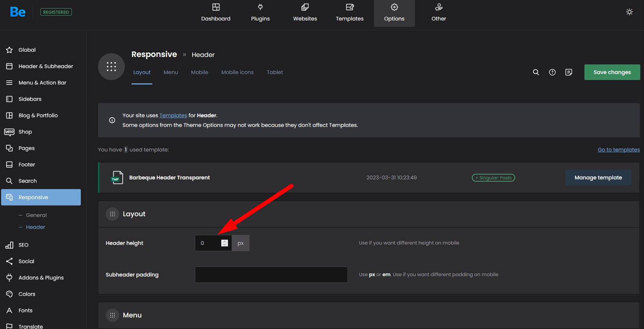Select the Options section
The image size is (644, 329).
(x=394, y=13)
